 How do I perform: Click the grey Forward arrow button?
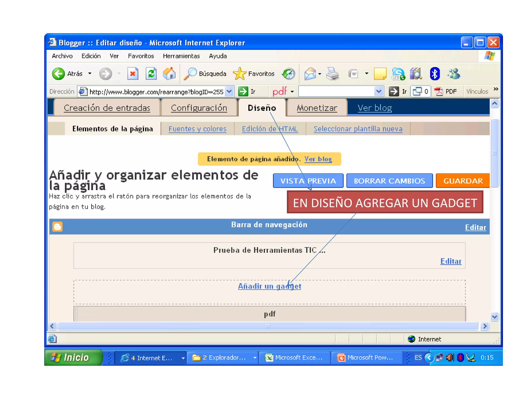(x=105, y=74)
